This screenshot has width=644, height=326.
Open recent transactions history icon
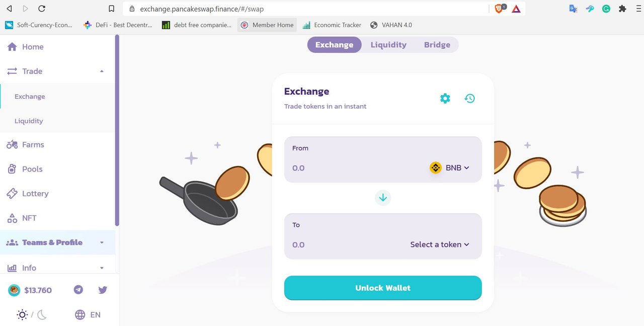click(470, 98)
